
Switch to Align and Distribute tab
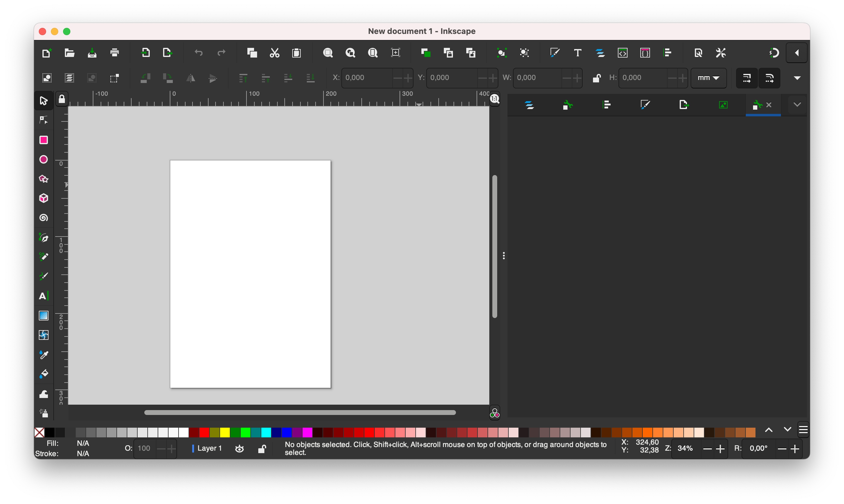pyautogui.click(x=606, y=104)
